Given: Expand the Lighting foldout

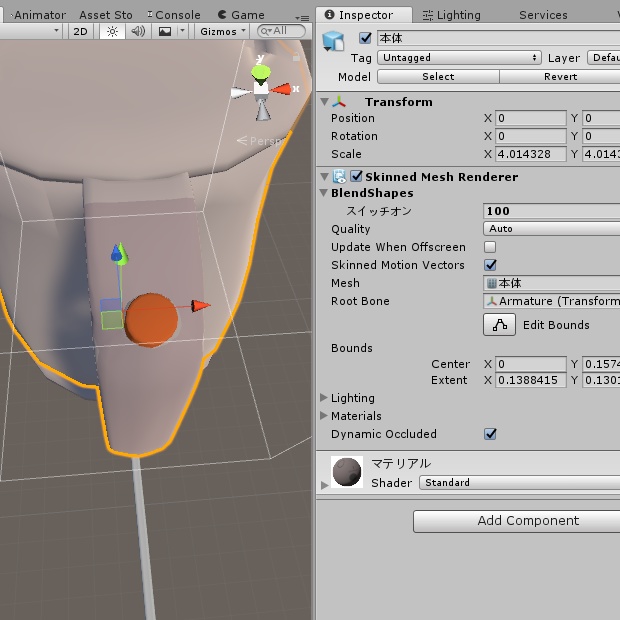Looking at the screenshot, I should (x=324, y=397).
